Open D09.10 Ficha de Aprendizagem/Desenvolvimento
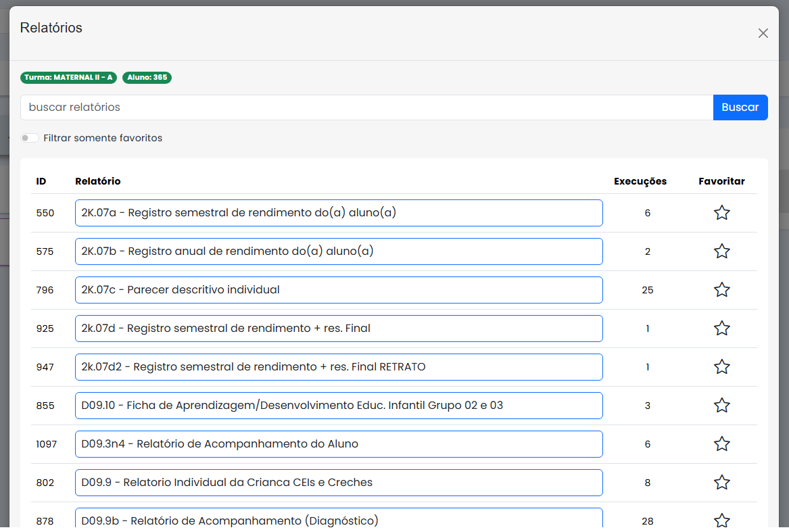Viewport: 789px width, 532px height. [339, 405]
